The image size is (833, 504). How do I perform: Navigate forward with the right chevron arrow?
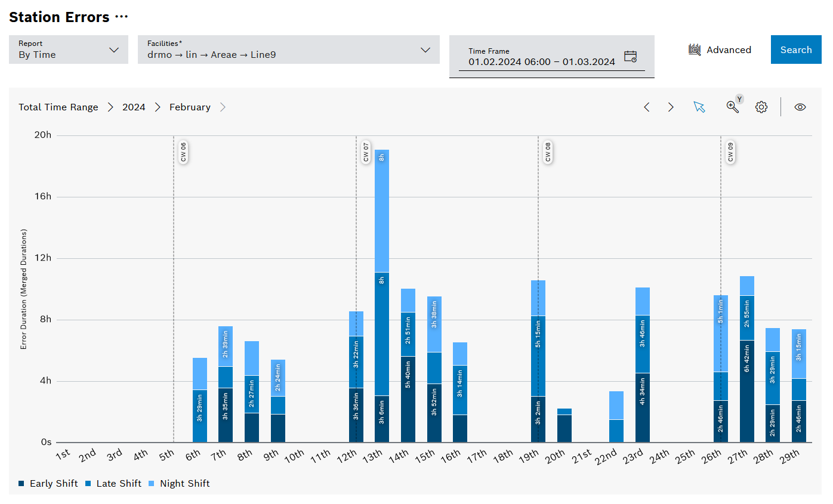click(x=671, y=107)
